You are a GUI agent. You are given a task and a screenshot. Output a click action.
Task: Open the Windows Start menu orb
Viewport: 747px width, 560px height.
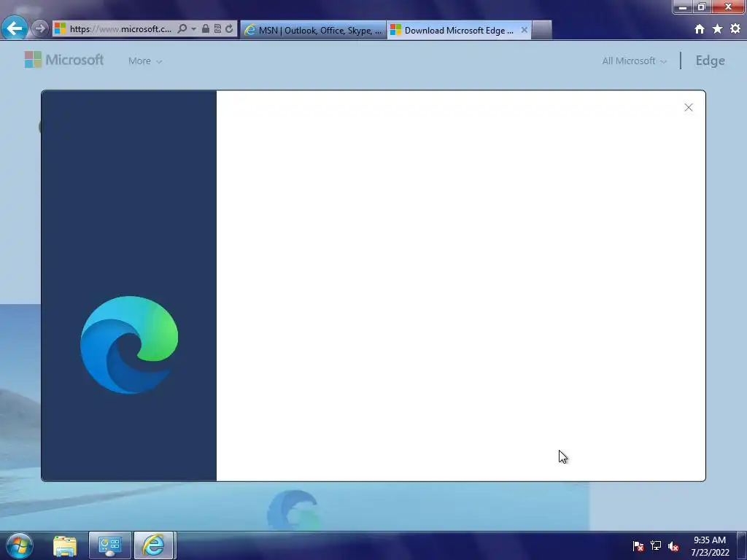point(20,545)
